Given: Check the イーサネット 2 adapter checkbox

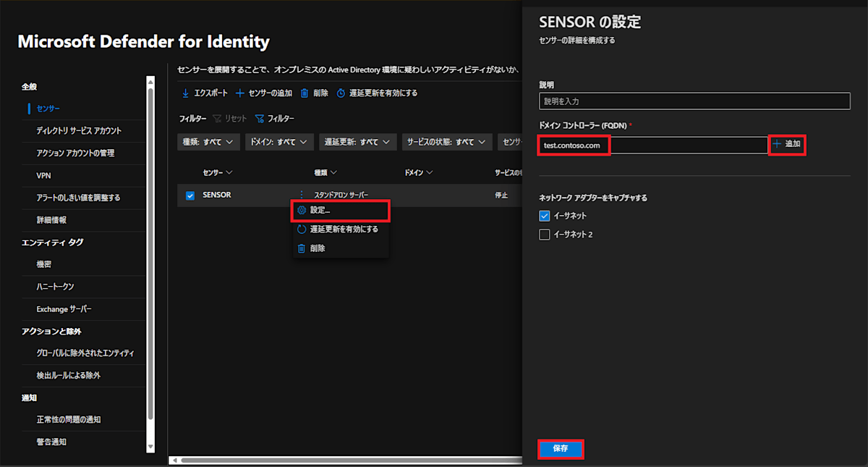Looking at the screenshot, I should pyautogui.click(x=545, y=235).
